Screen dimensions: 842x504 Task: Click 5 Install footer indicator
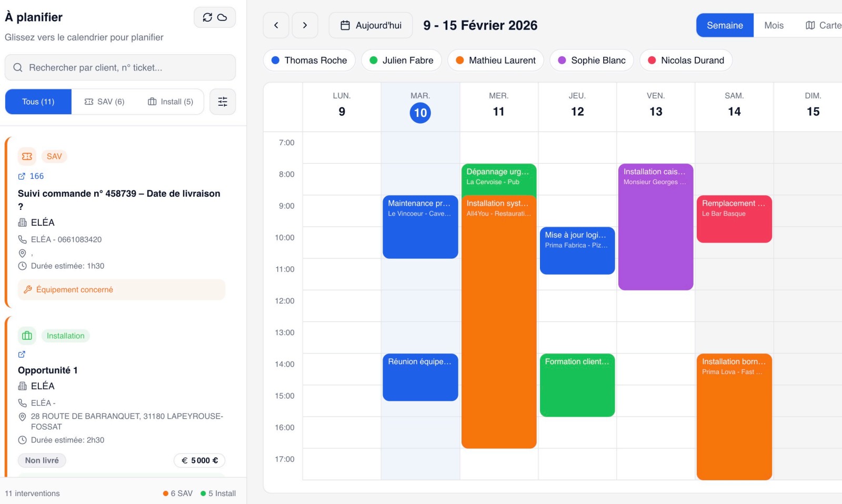pos(218,493)
